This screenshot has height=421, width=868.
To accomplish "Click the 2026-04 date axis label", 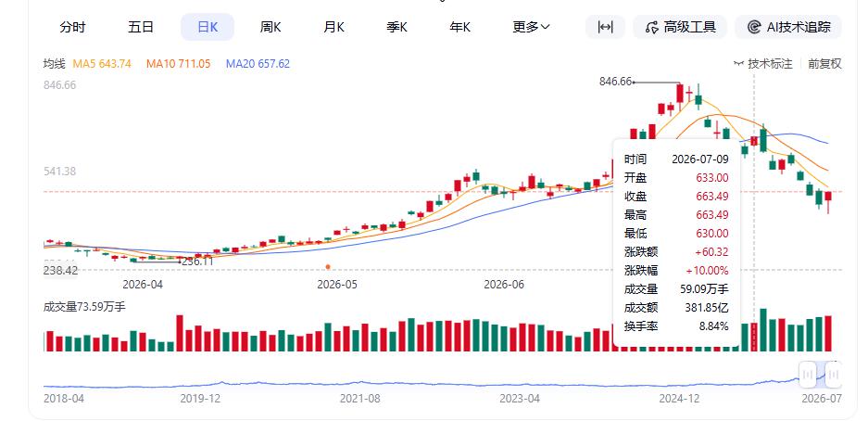I will tap(143, 284).
